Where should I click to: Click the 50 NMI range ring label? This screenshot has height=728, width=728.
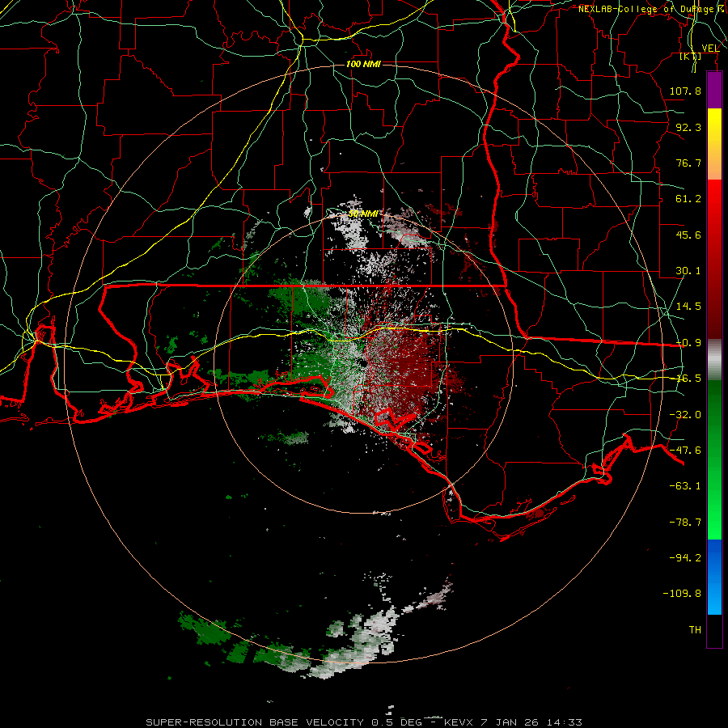(363, 214)
